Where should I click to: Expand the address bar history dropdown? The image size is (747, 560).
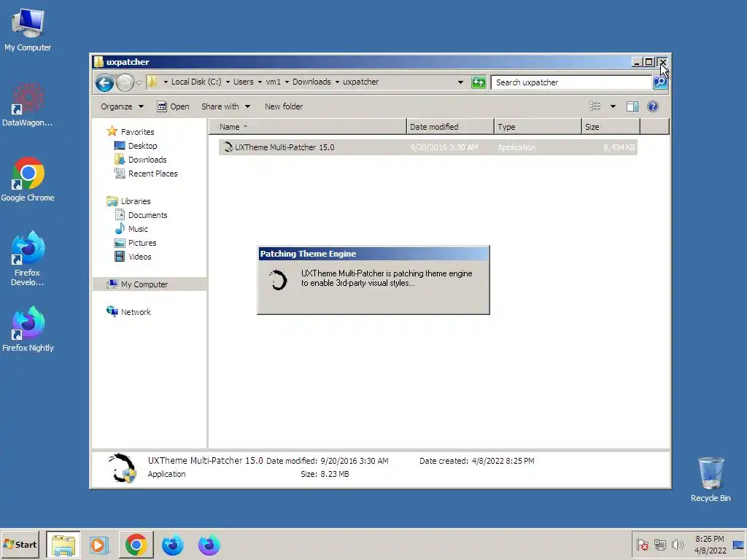pyautogui.click(x=460, y=82)
